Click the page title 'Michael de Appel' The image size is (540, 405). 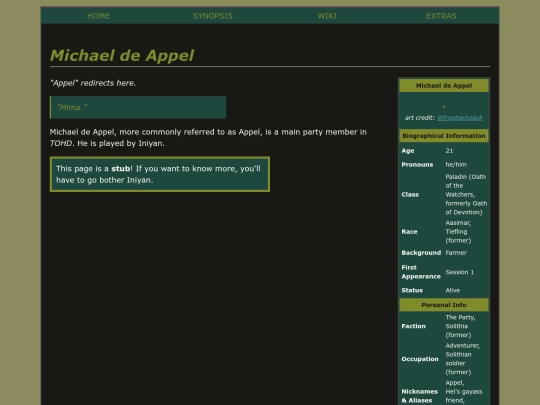[122, 55]
